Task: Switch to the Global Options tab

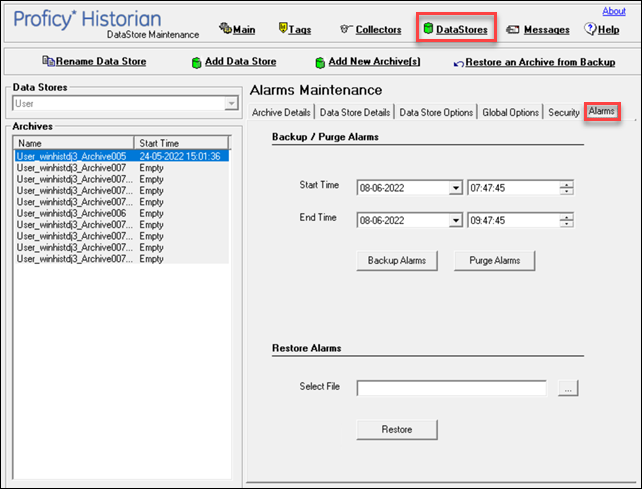Action: coord(511,112)
